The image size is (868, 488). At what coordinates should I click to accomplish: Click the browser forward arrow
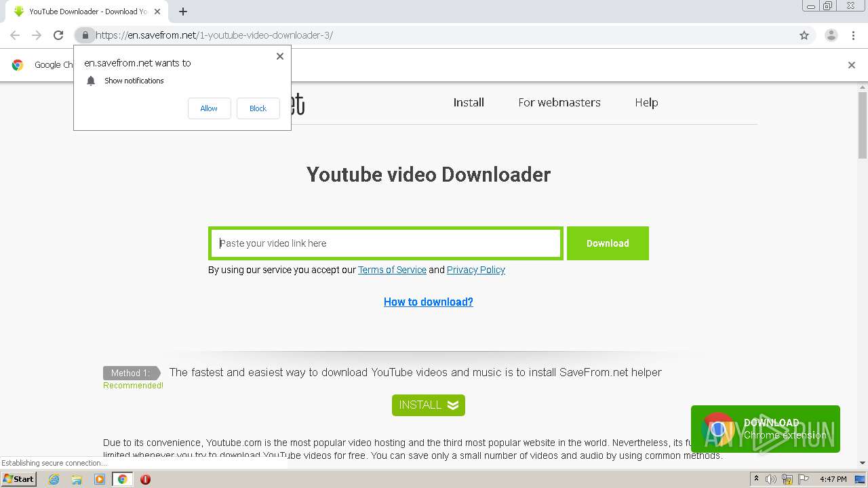point(37,35)
